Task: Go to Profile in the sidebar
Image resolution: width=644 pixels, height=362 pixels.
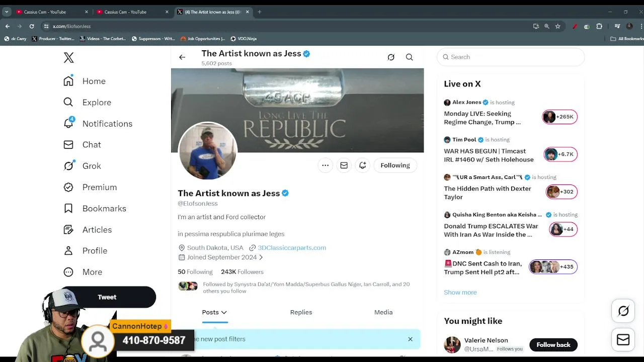Action: pos(86,250)
